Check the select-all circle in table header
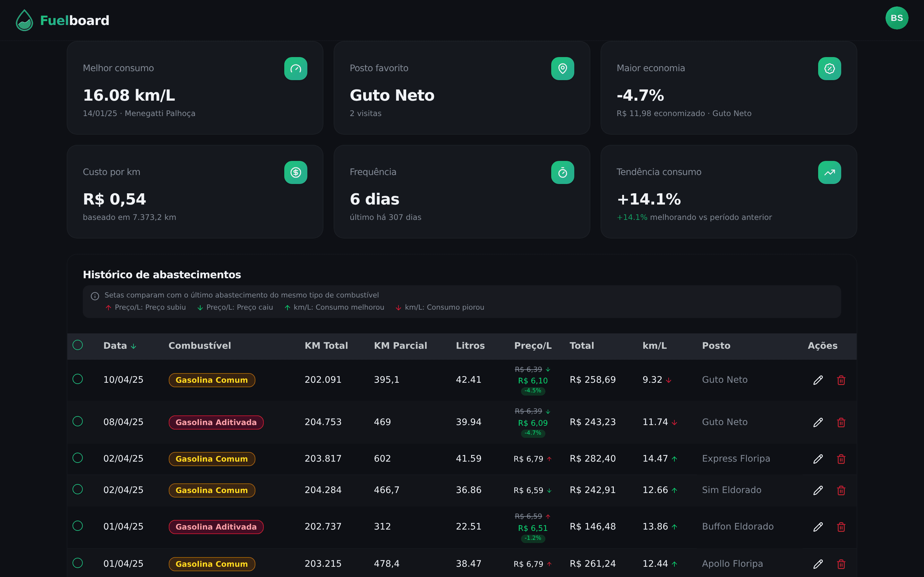Screen dimensions: 924x577 pyautogui.click(x=78, y=345)
